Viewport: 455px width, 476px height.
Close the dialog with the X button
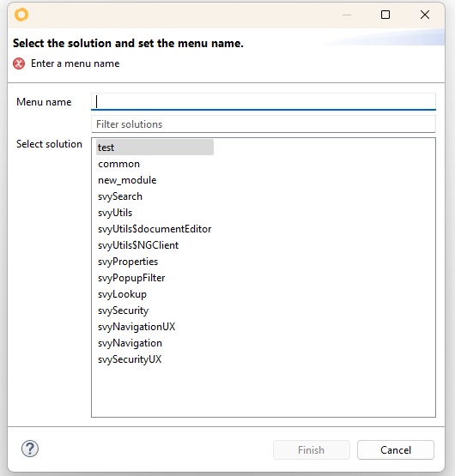click(x=425, y=15)
